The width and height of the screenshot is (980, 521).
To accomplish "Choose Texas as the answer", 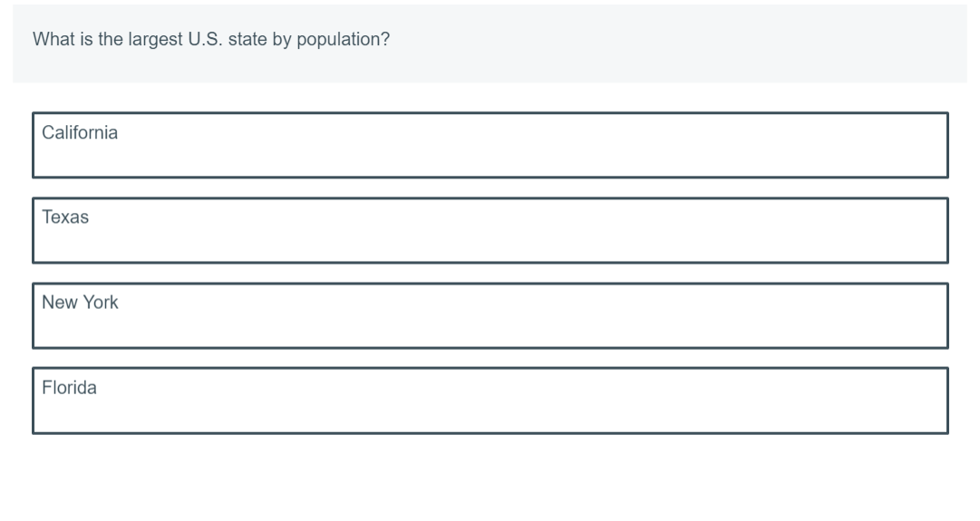I will pyautogui.click(x=490, y=230).
